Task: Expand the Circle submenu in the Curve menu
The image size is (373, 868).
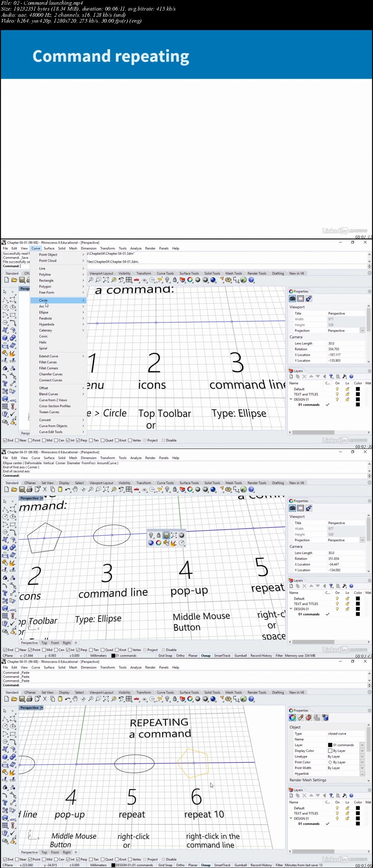Action: 58,300
